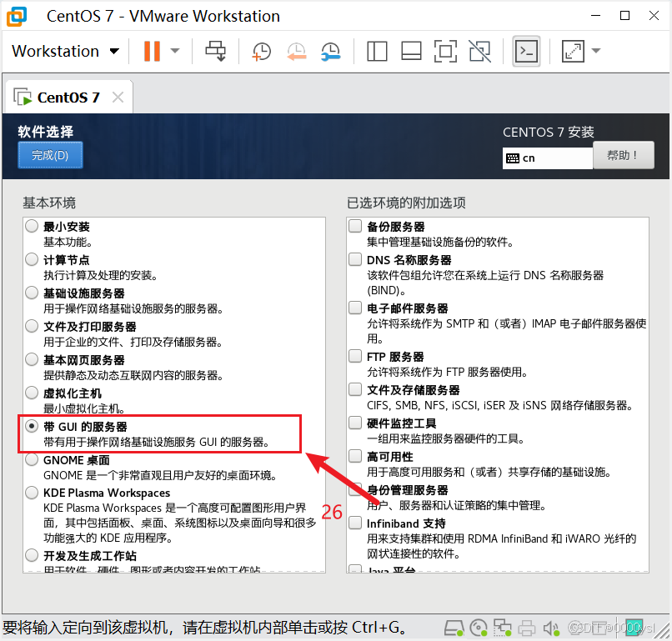Click the 完成(D) done button
Image resolution: width=672 pixels, height=641 pixels.
tap(50, 155)
